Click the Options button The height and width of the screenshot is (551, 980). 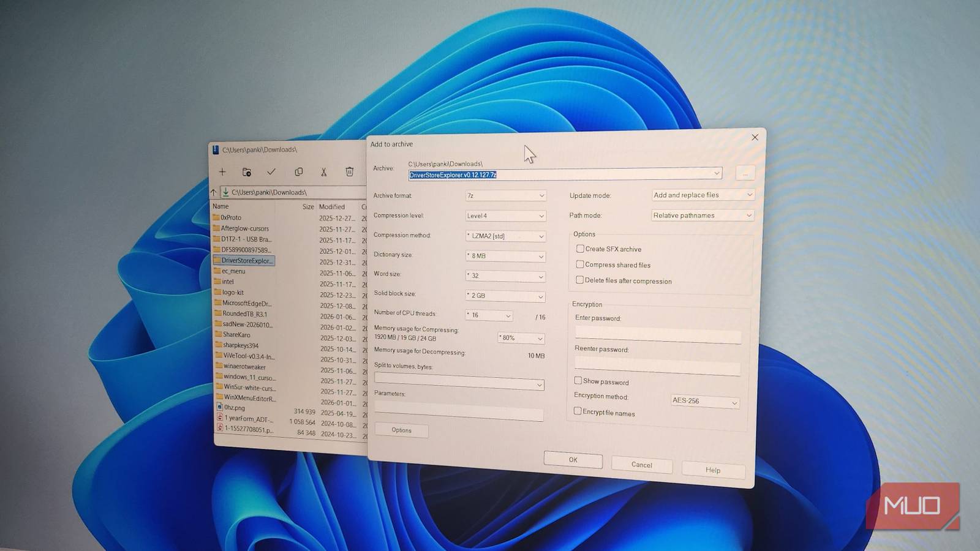point(401,430)
